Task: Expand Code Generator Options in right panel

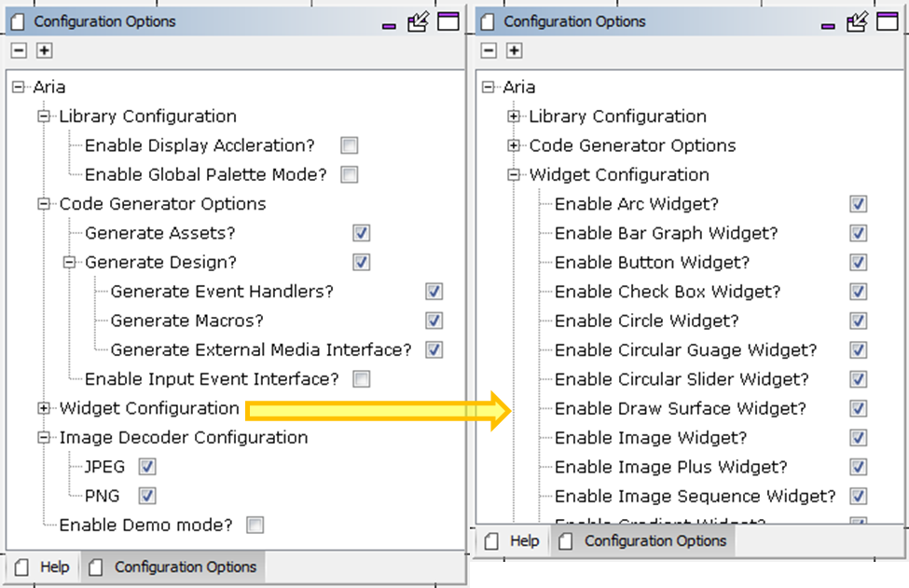Action: [x=514, y=145]
